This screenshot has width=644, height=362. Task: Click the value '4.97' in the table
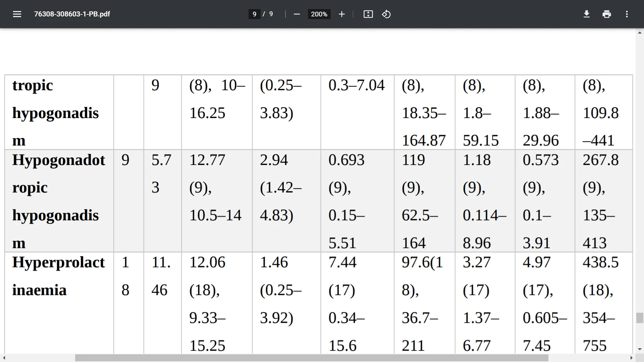point(536,262)
